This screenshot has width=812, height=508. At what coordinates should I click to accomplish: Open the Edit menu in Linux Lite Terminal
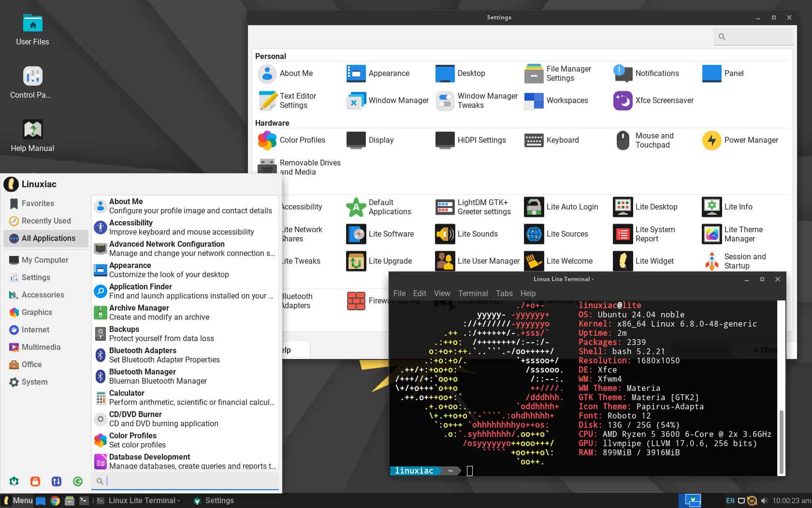click(x=419, y=293)
